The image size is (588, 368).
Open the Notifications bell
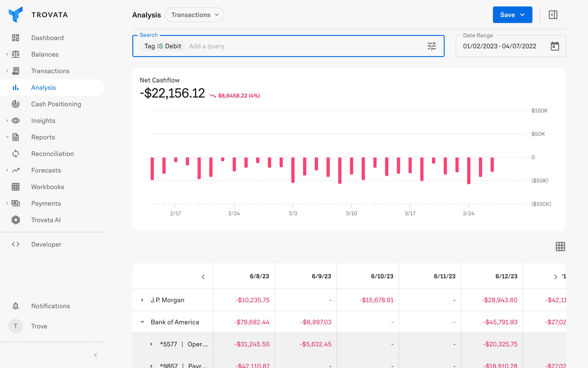coord(16,306)
